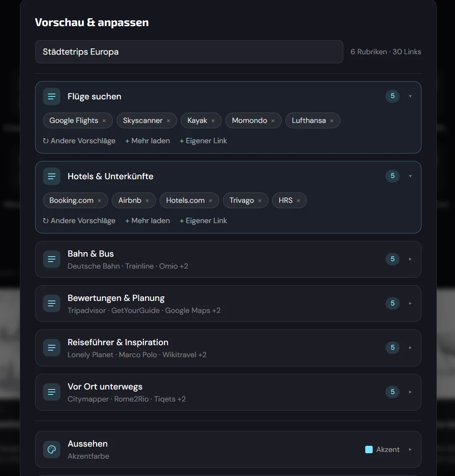This screenshot has width=455, height=476.
Task: Click the Bahn & Bus heading
Action: click(x=91, y=254)
